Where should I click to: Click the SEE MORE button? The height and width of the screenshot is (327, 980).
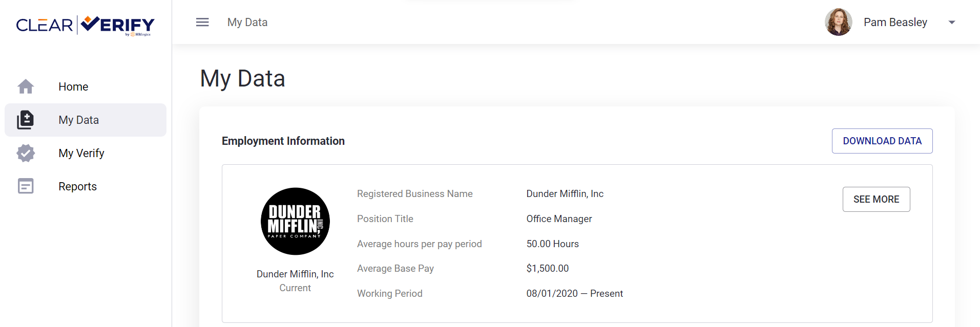pyautogui.click(x=877, y=199)
